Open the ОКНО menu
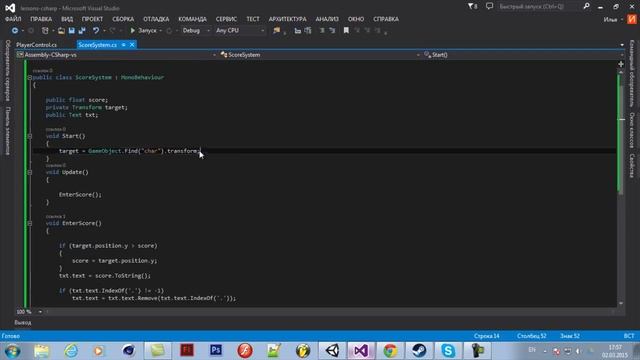Screen dimensions: 640x360 [356, 19]
